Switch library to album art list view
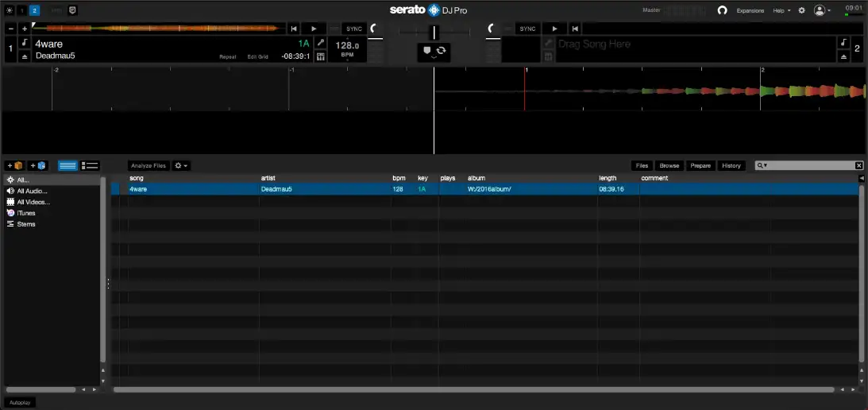Screen dimensions: 868x410 point(89,165)
